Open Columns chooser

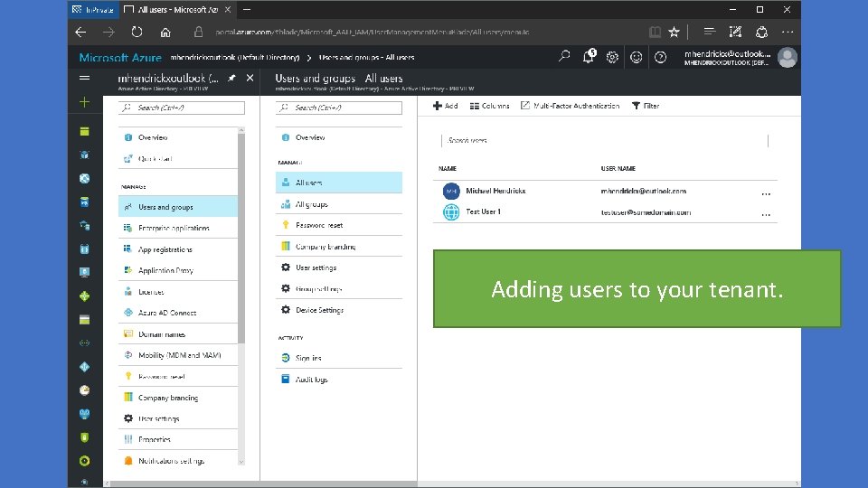(x=489, y=106)
